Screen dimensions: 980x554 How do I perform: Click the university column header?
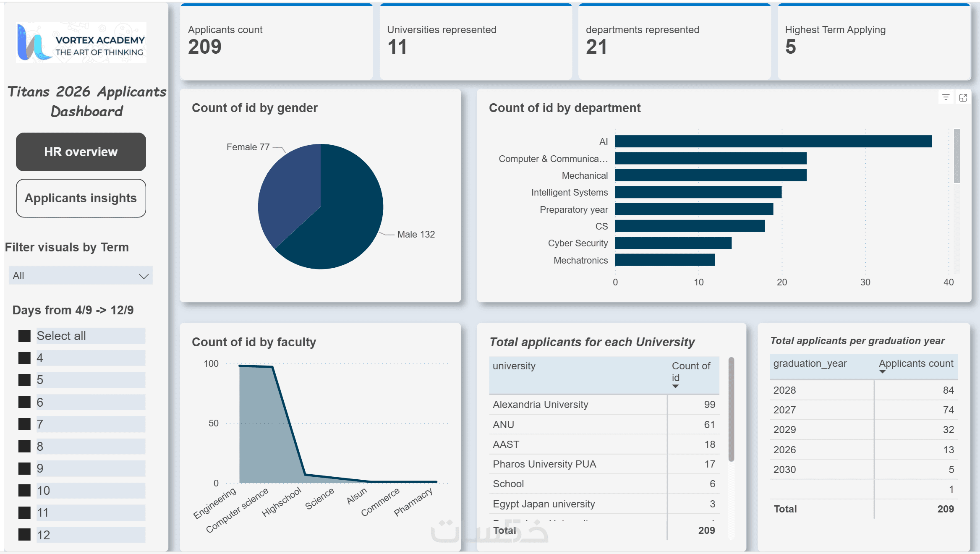click(x=514, y=366)
